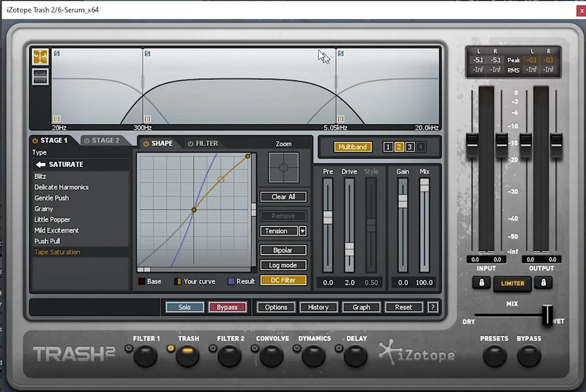Click the module Mix slider handle
The height and width of the screenshot is (392, 586).
pos(424,185)
